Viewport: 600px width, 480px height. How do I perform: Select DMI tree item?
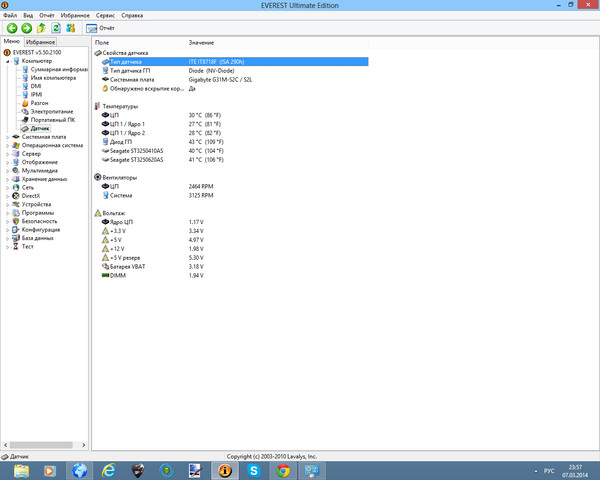[36, 86]
